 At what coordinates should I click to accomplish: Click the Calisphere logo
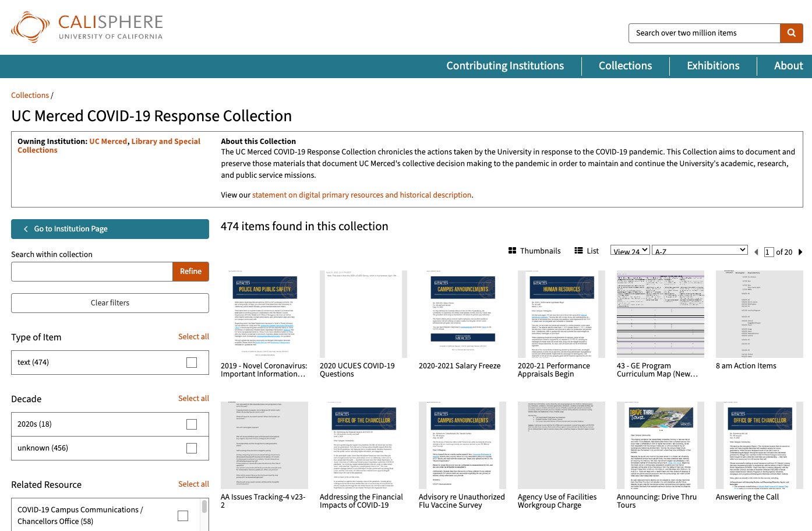click(x=87, y=27)
